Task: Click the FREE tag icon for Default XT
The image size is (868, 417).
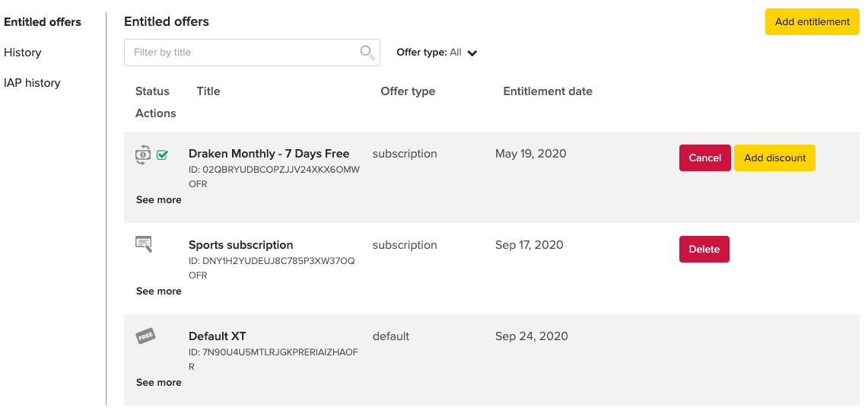Action: [145, 336]
